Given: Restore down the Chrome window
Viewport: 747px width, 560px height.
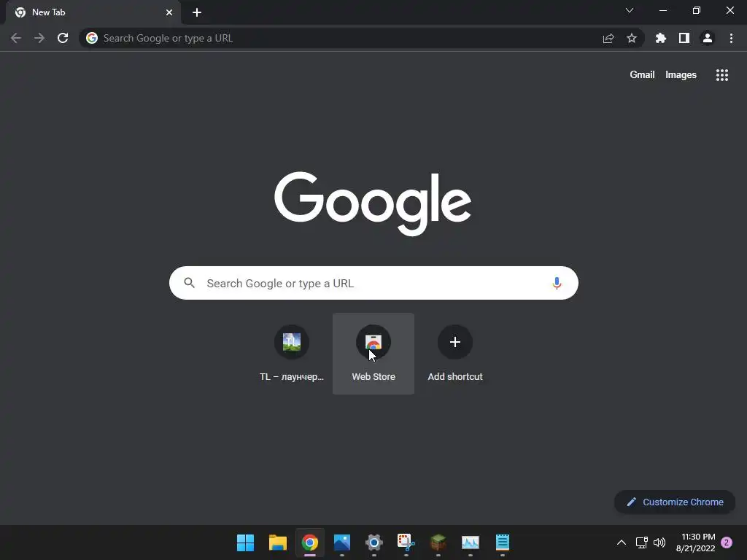Looking at the screenshot, I should [697, 10].
